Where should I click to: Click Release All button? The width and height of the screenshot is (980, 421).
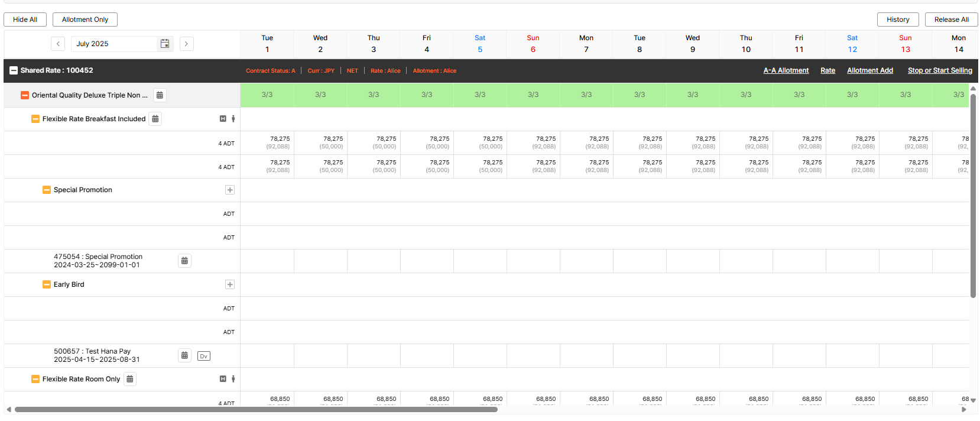tap(952, 20)
